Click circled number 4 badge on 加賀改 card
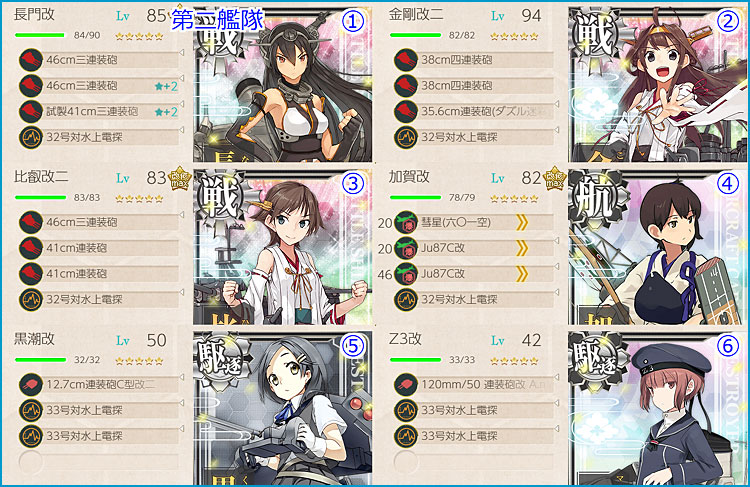The width and height of the screenshot is (750, 487). pos(728,184)
